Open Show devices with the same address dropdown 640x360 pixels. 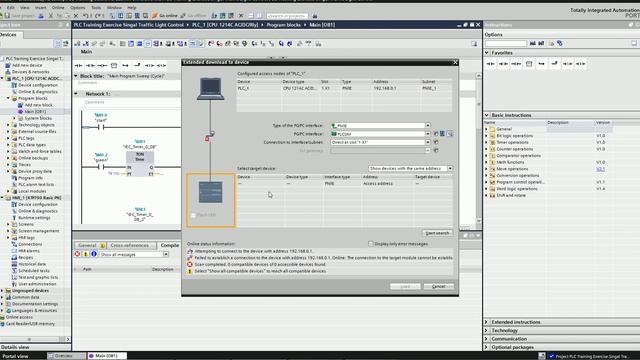tap(450, 168)
